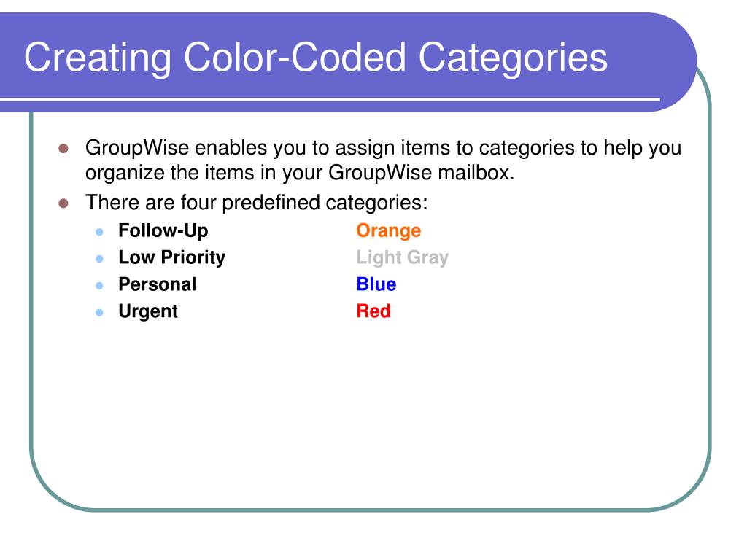
Task: Click the Blue color label
Action: pyautogui.click(x=376, y=284)
